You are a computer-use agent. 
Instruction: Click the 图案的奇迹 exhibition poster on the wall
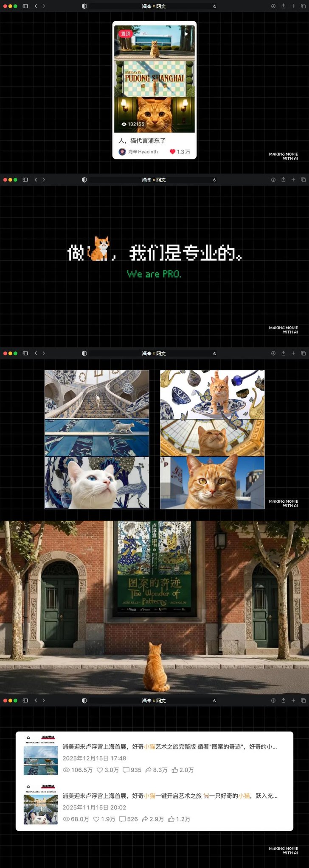click(154, 567)
